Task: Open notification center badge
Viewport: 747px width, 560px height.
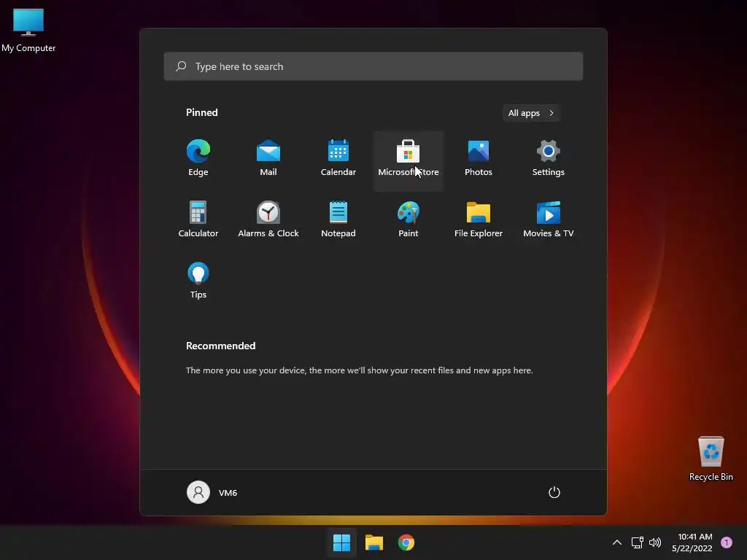Action: click(727, 542)
